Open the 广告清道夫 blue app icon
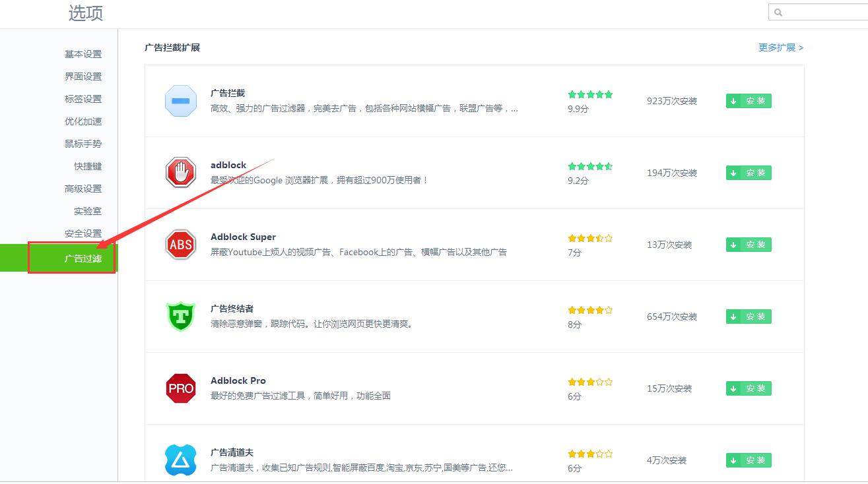868x484 pixels. click(x=180, y=460)
